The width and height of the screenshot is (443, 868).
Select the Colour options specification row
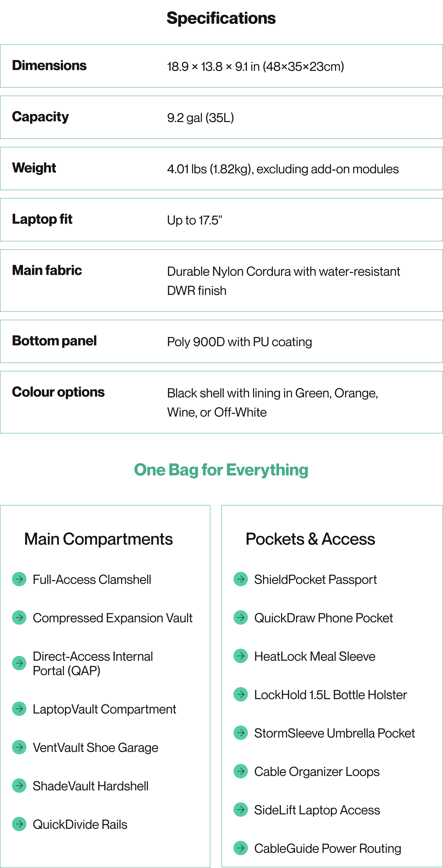click(221, 402)
